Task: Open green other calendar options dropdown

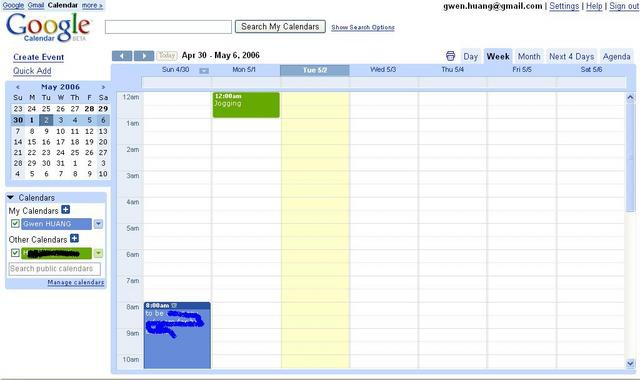Action: tap(98, 253)
